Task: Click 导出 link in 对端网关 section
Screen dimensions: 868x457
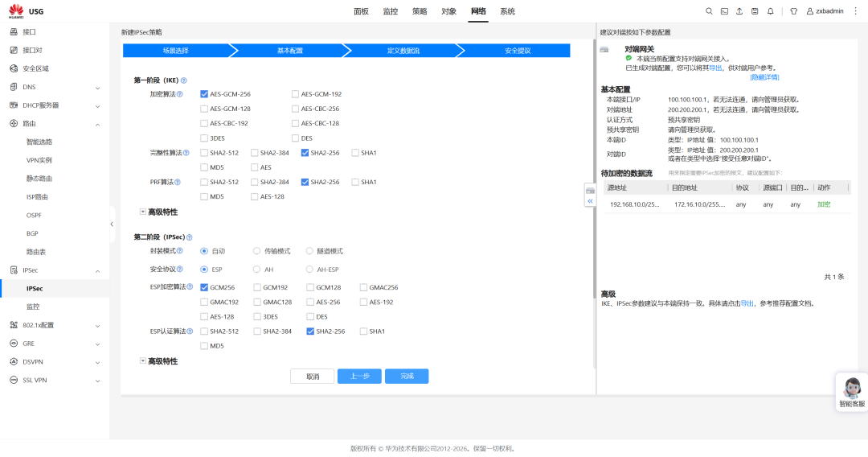Action: (x=716, y=68)
